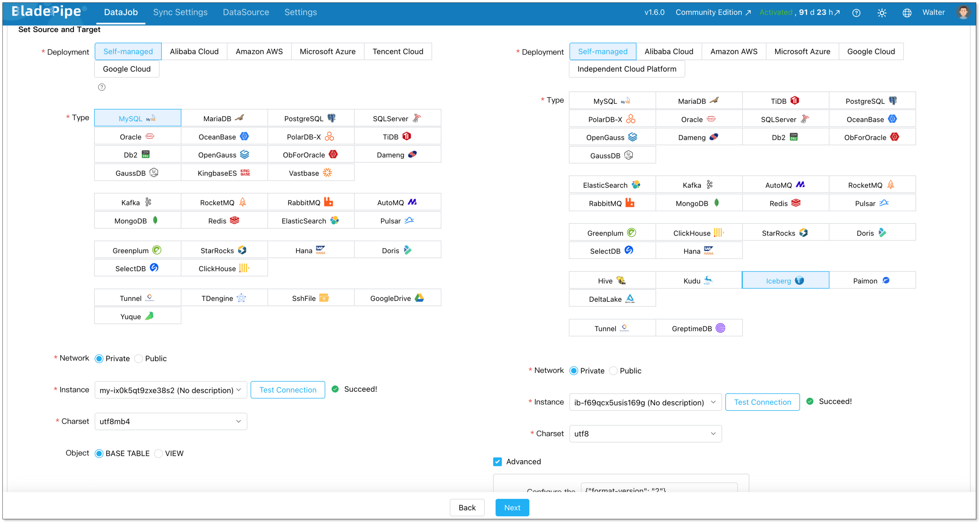980x523 pixels.
Task: Pick target ElasticSearch type
Action: pyautogui.click(x=612, y=185)
